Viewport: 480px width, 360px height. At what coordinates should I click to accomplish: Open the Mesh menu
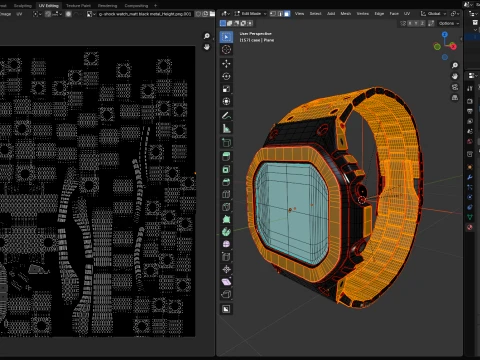[346, 14]
